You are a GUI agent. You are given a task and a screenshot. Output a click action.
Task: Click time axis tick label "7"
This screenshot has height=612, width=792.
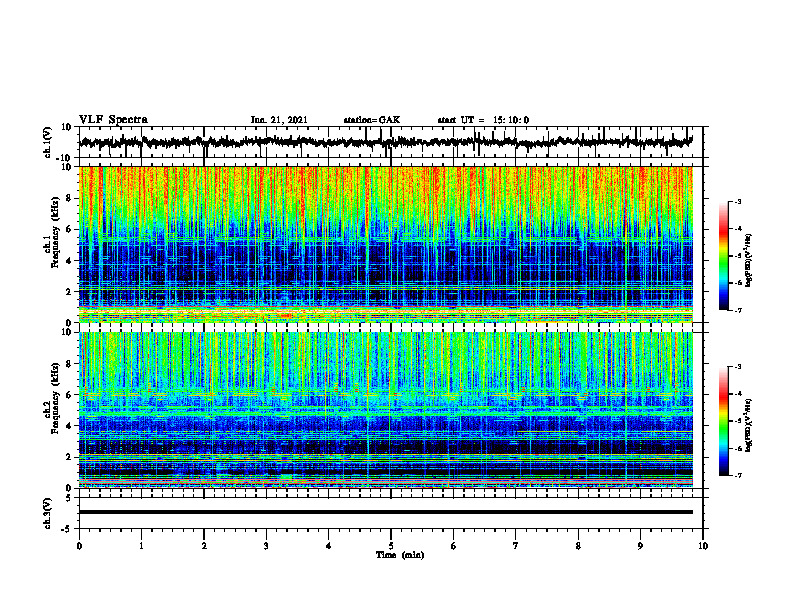coord(516,546)
